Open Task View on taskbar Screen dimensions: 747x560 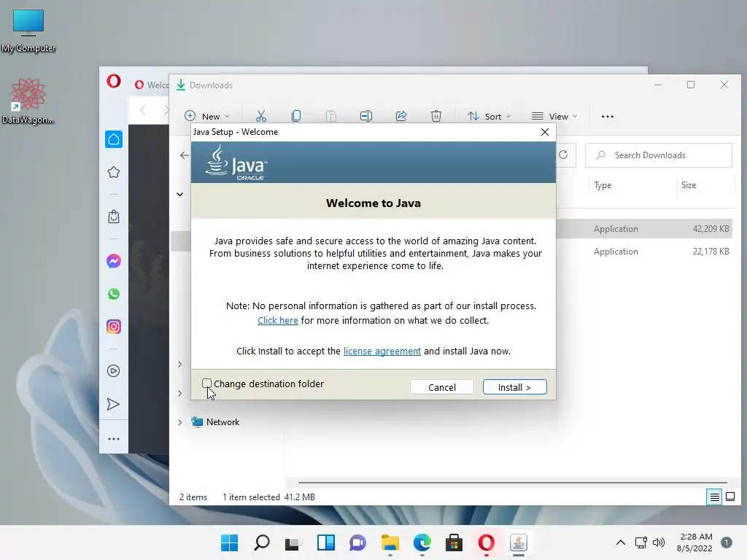[x=293, y=542]
